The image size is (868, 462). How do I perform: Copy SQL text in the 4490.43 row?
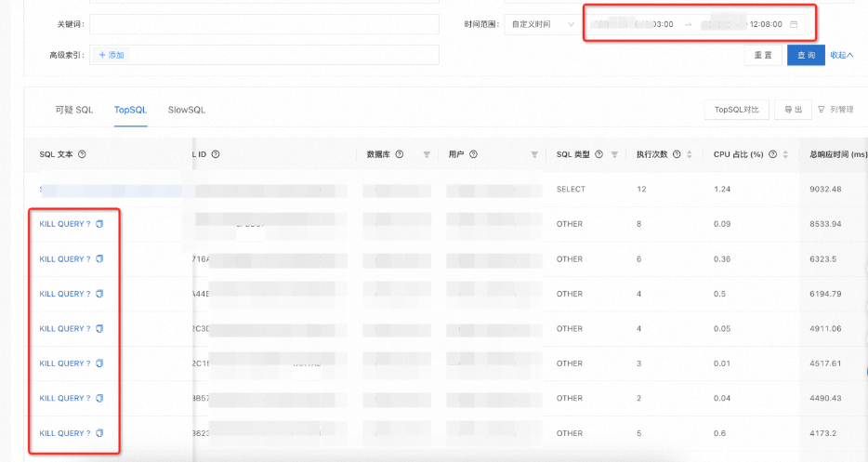coord(99,398)
